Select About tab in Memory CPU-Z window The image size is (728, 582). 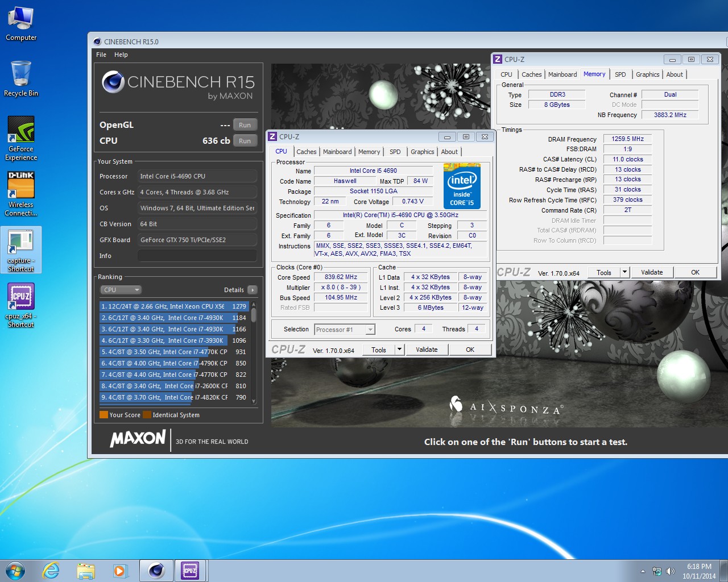click(675, 74)
